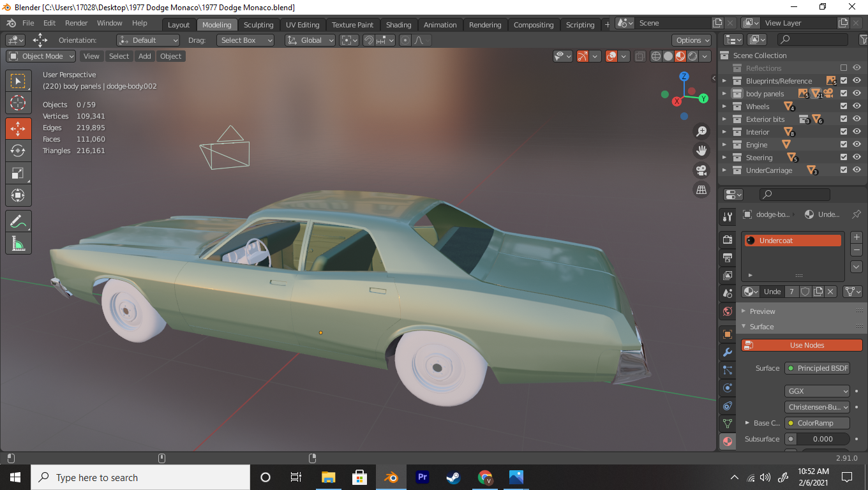The image size is (868, 490).
Task: Open the Render menu
Action: click(x=77, y=23)
